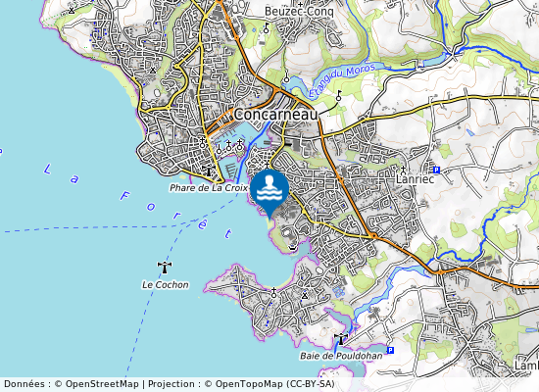Viewport: 539px width, 392px height.
Task: Click the campsite tent symbol in the top-left corner
Action: pyautogui.click(x=72, y=11)
